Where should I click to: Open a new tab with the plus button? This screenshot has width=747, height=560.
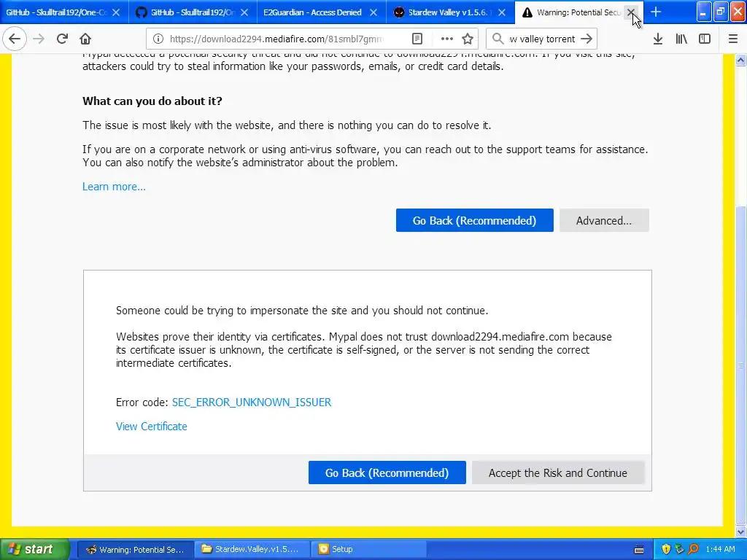[656, 12]
